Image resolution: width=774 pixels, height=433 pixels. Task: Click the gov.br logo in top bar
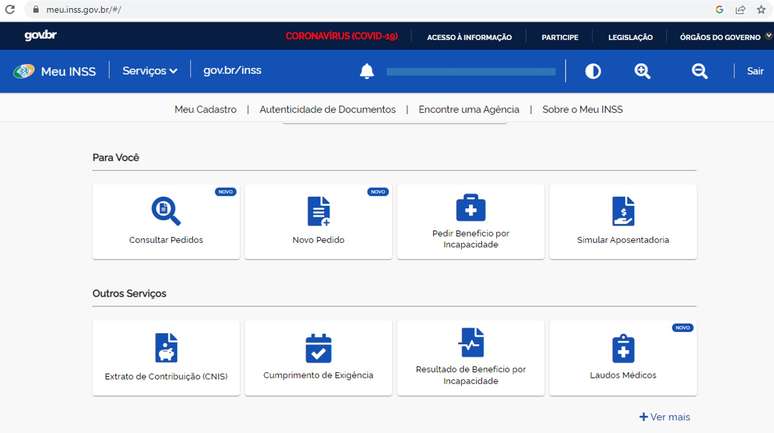(x=40, y=36)
